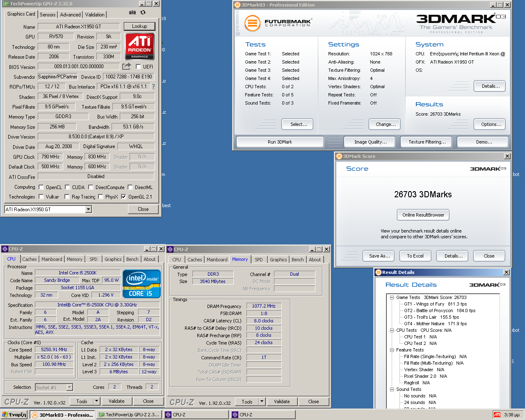Click the Save As... button
The image size is (525, 420).
[379, 256]
